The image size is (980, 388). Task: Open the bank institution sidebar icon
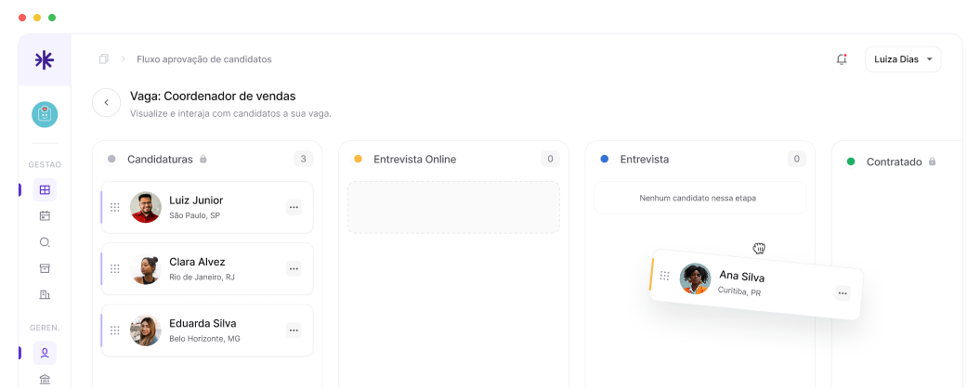45,380
